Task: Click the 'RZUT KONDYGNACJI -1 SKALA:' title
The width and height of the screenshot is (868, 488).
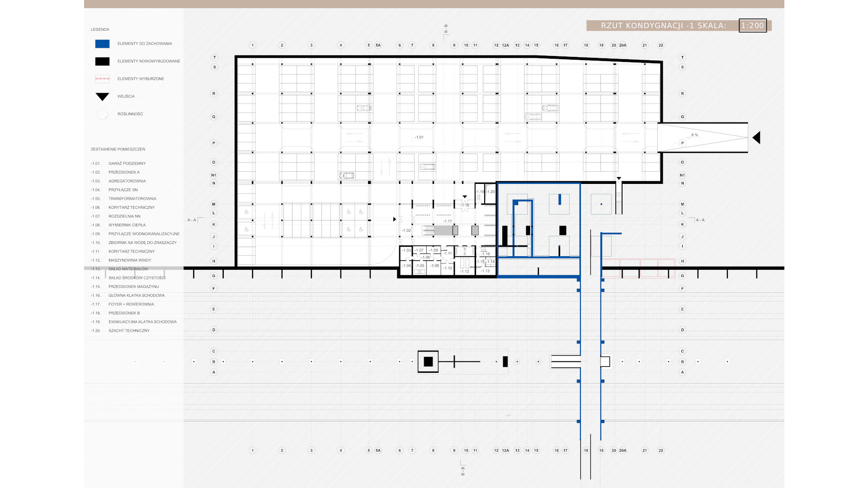Action: 663,26
